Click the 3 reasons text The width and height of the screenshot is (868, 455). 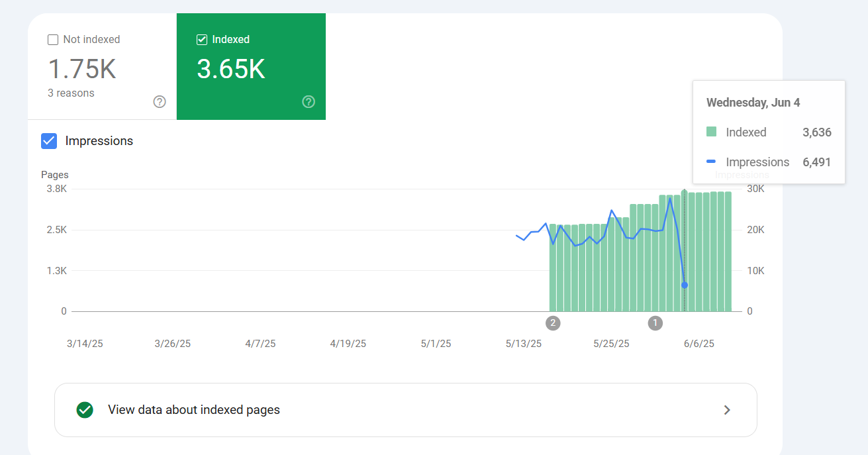pyautogui.click(x=71, y=93)
